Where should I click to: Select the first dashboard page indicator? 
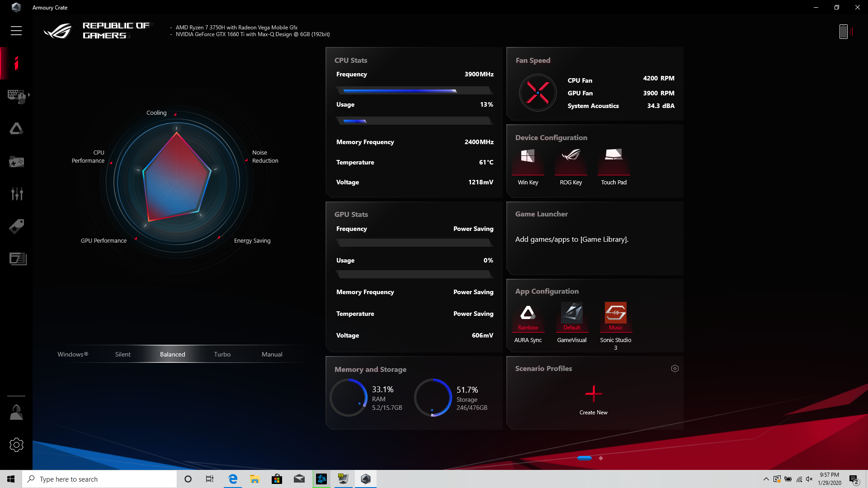point(584,458)
